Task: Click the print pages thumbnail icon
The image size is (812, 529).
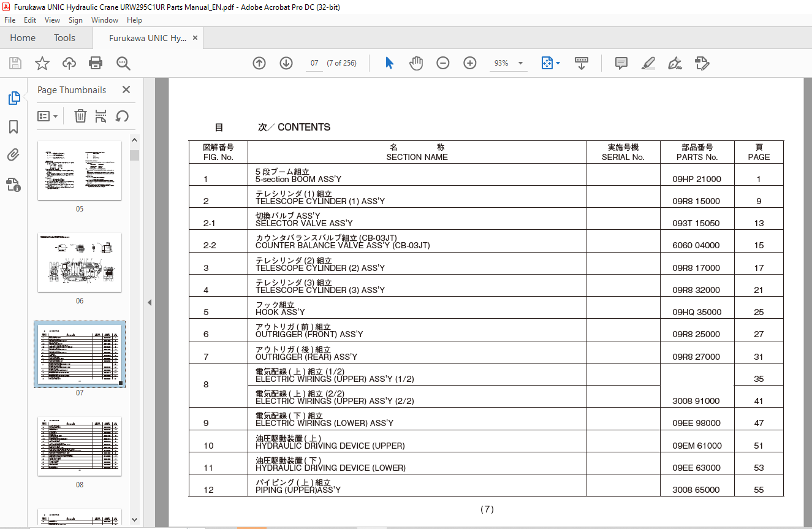Action: (x=101, y=116)
